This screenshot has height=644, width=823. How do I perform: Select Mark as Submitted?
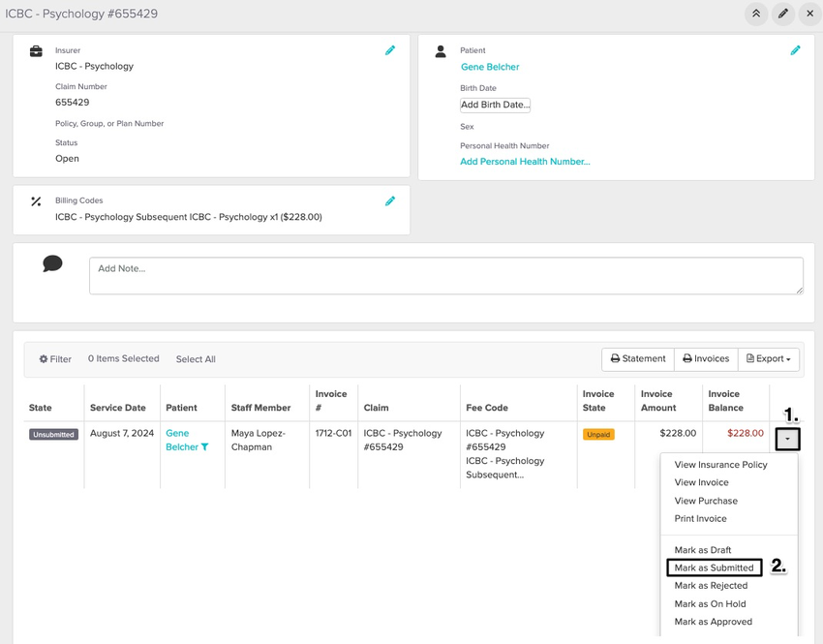click(714, 567)
